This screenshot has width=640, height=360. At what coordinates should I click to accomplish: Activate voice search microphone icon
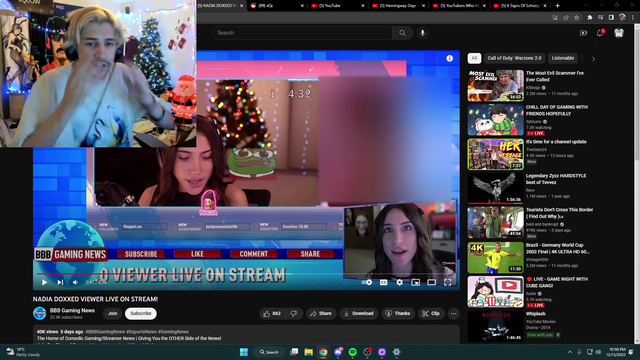tap(422, 33)
